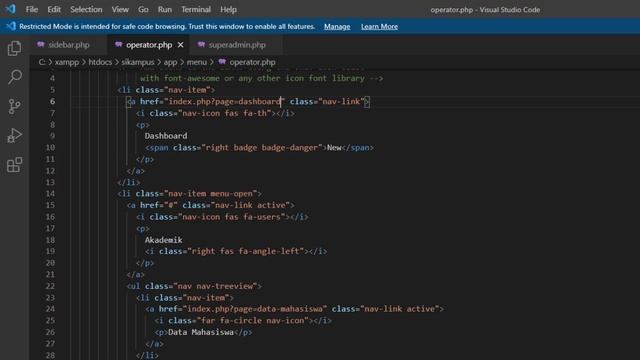This screenshot has width=640, height=360.
Task: Click line number 14 in gutter
Action: coord(50,193)
